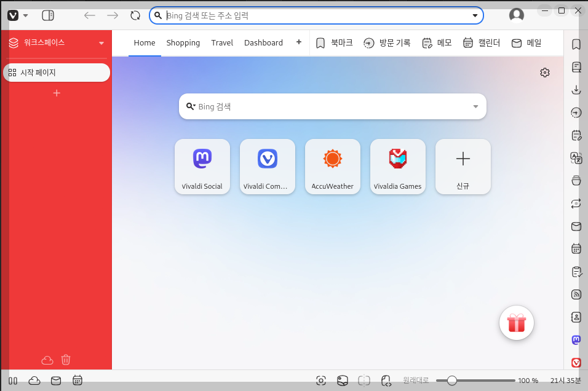
Task: Open the Tasks panel
Action: click(x=576, y=272)
